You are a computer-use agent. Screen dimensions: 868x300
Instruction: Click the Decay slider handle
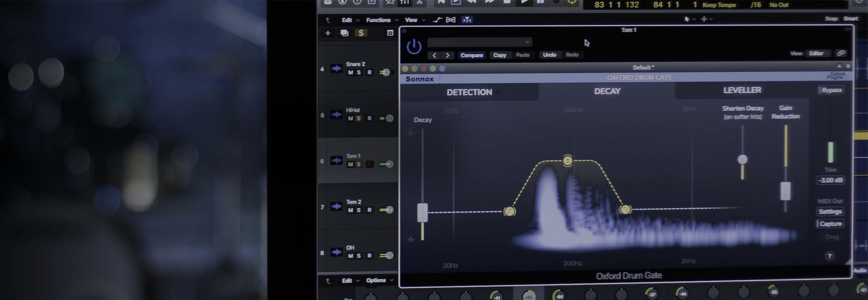[422, 213]
